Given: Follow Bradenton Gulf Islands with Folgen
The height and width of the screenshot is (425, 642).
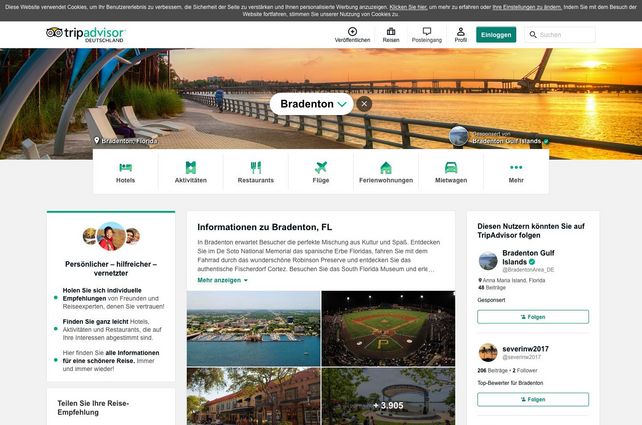Looking at the screenshot, I should click(x=532, y=317).
